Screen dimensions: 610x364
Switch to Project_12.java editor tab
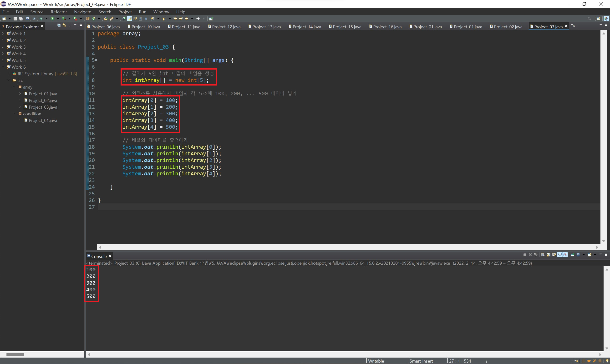226,27
